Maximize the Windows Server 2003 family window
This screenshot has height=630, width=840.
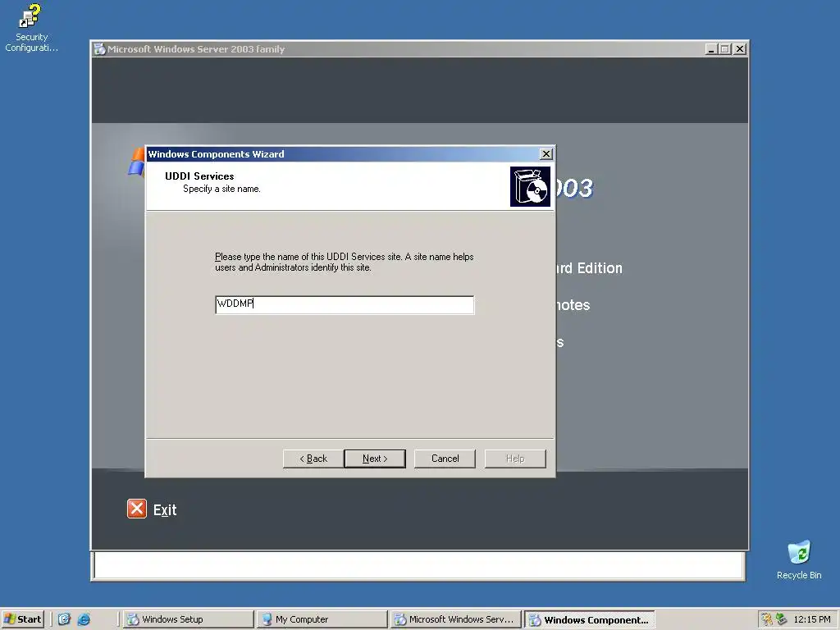click(x=725, y=49)
